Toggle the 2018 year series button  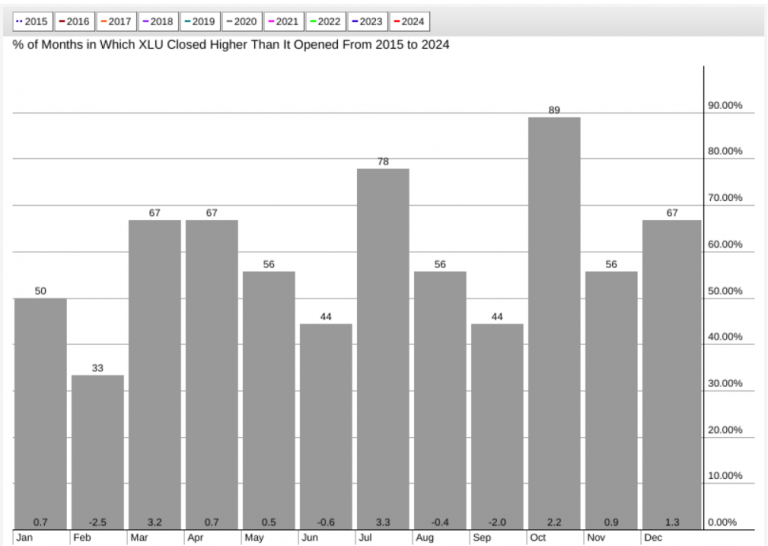[x=158, y=22]
